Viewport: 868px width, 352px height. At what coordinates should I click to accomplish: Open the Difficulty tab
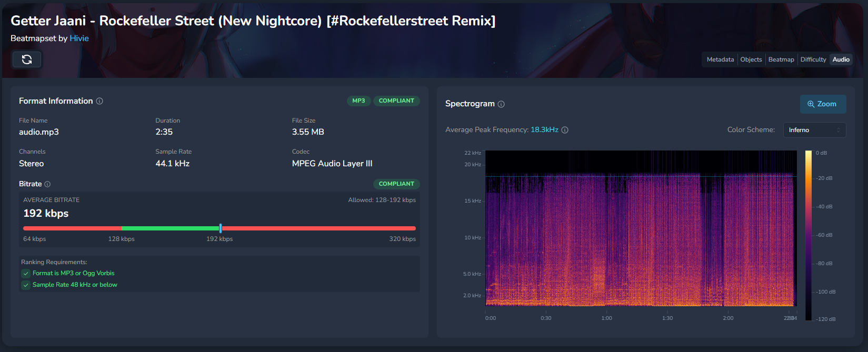coord(813,59)
